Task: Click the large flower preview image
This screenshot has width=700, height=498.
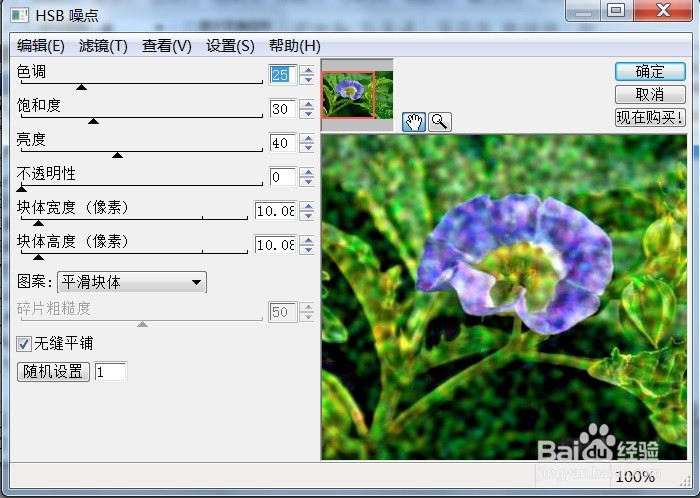Action: point(504,297)
